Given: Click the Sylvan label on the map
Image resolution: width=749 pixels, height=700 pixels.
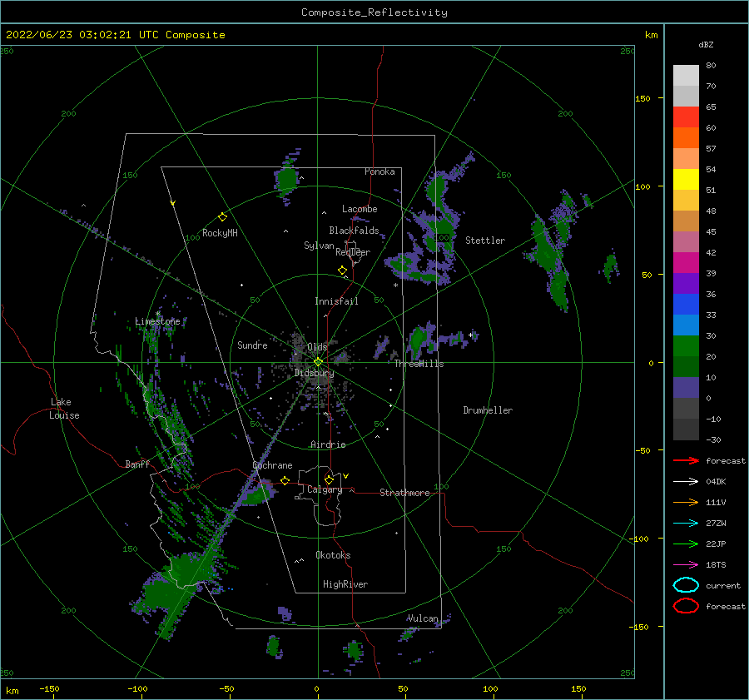Looking at the screenshot, I should pos(319,246).
